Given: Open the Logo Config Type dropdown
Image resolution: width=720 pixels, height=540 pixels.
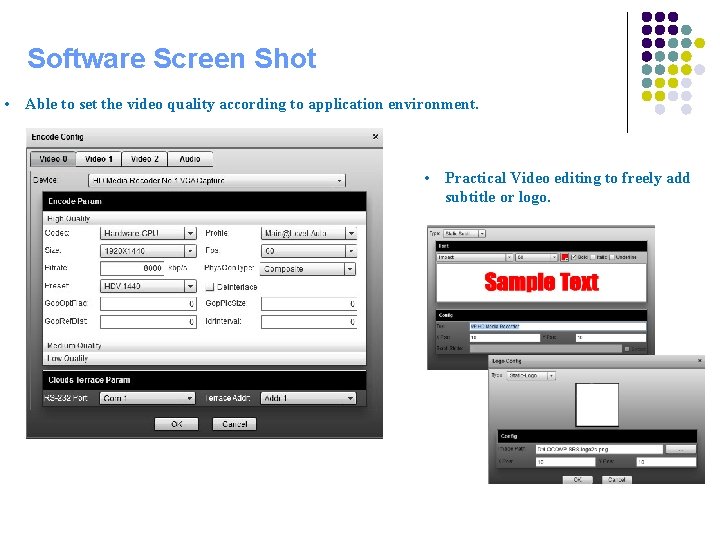Looking at the screenshot, I should tap(531, 376).
